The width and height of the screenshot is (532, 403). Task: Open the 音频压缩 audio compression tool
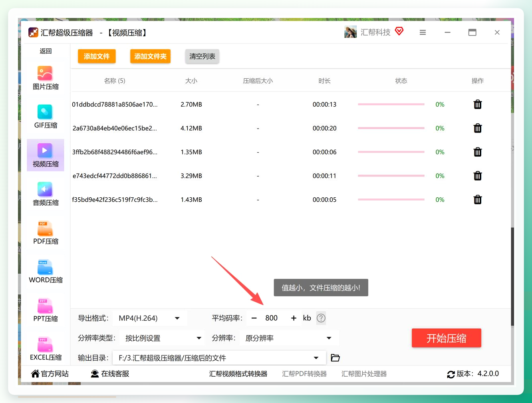point(46,195)
